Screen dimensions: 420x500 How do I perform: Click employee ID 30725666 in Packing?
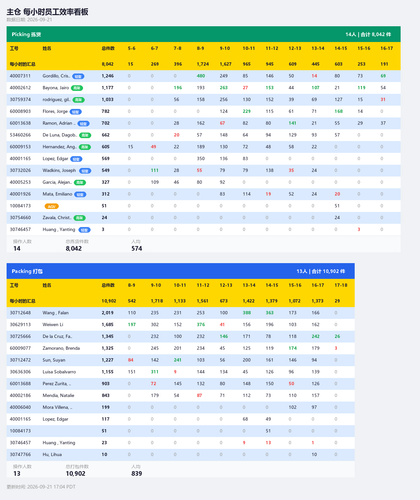pos(20,337)
